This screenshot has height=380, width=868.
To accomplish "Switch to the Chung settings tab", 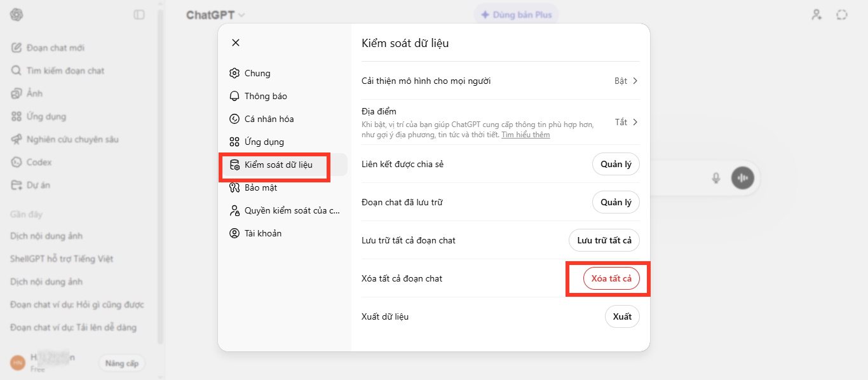I will 257,73.
